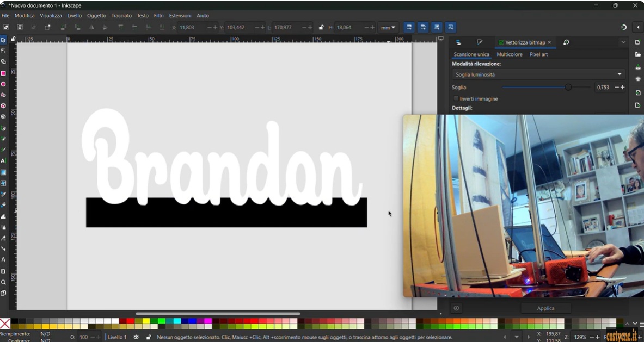
Task: Expand the toolbar overflow arrow at top right
Action: pyautogui.click(x=638, y=27)
